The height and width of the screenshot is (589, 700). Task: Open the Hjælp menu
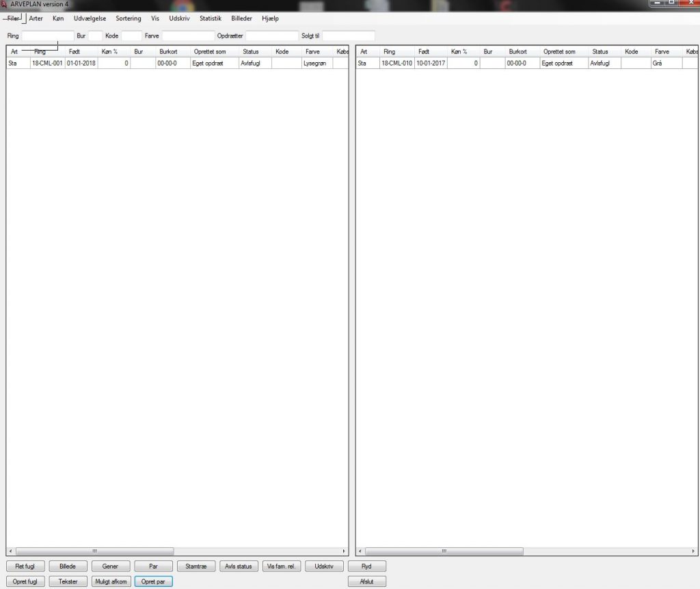[x=270, y=18]
